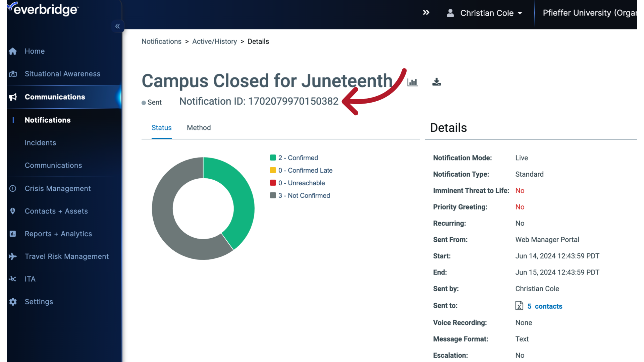Select Incidents under Communications
This screenshot has height=362, width=644.
pyautogui.click(x=40, y=142)
